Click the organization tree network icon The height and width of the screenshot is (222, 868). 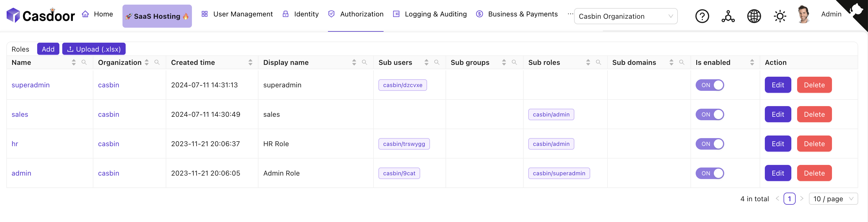pyautogui.click(x=728, y=16)
